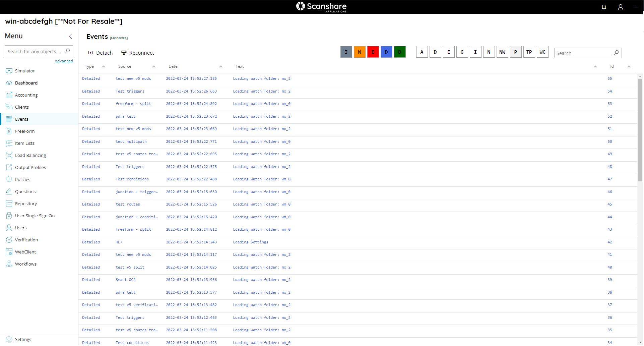The width and height of the screenshot is (644, 346).
Task: Open the Advanced search link
Action: click(x=64, y=61)
